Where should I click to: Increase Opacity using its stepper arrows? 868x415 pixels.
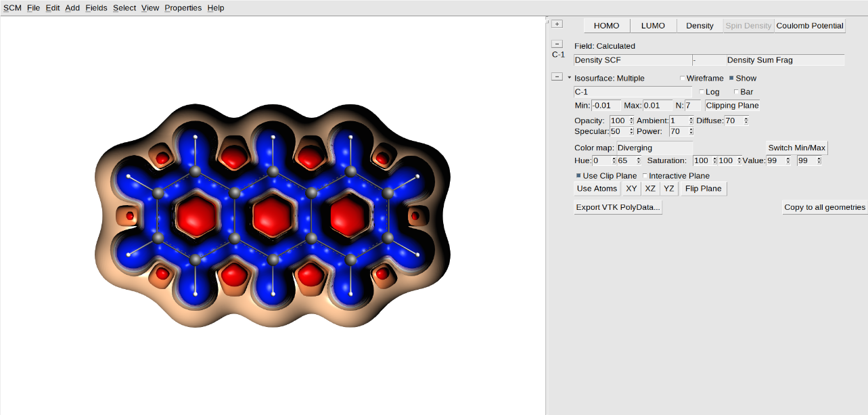(631, 120)
